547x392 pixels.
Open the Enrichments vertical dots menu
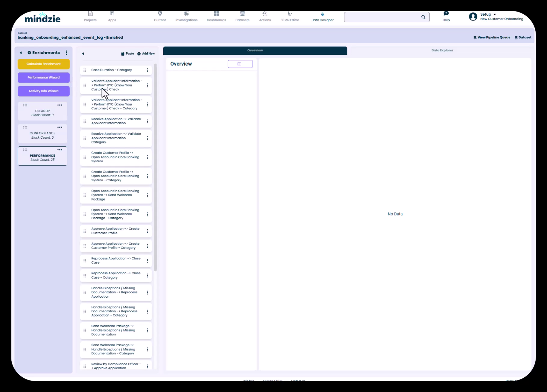coord(66,53)
